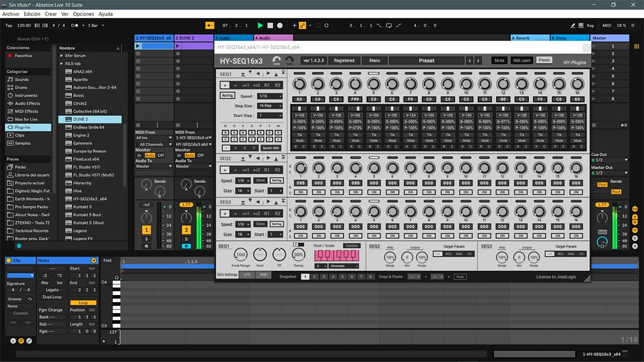Open the Chromatic scale dropdown

click(344, 266)
